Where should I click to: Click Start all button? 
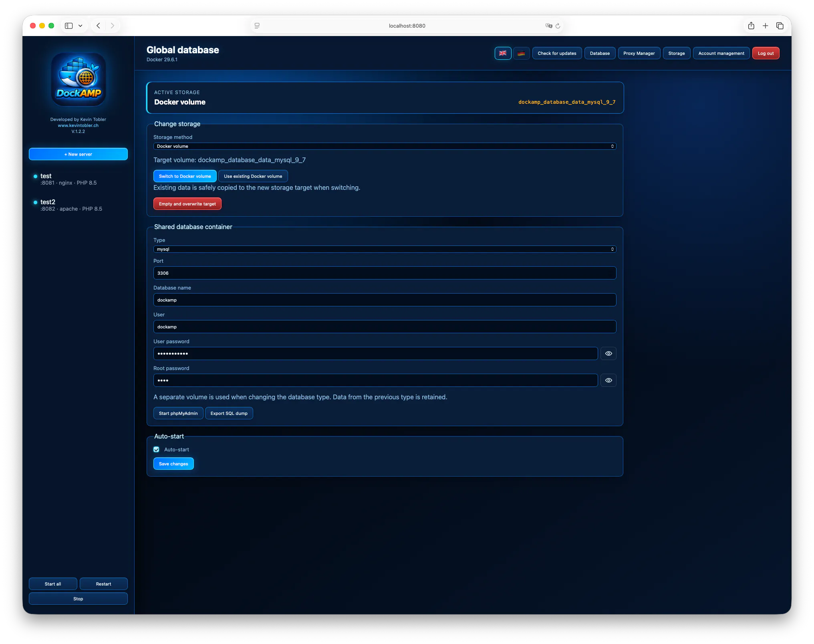[x=53, y=584]
